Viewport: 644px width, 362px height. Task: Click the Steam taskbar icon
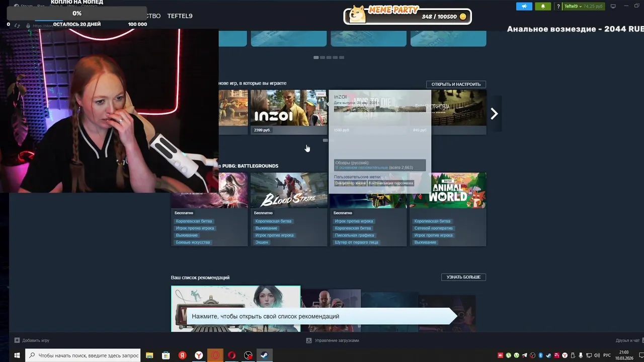point(265,355)
